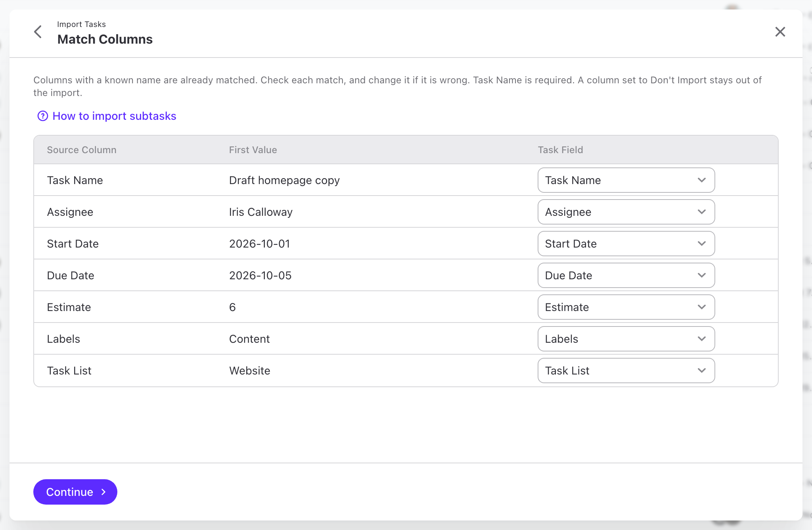Click the '2026-10-05' value
This screenshot has height=530, width=812.
click(260, 275)
